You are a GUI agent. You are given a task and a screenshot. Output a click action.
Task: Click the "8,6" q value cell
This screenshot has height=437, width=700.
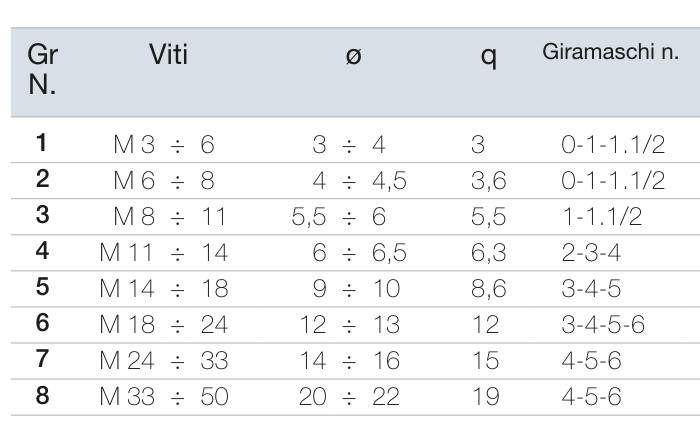pos(486,288)
